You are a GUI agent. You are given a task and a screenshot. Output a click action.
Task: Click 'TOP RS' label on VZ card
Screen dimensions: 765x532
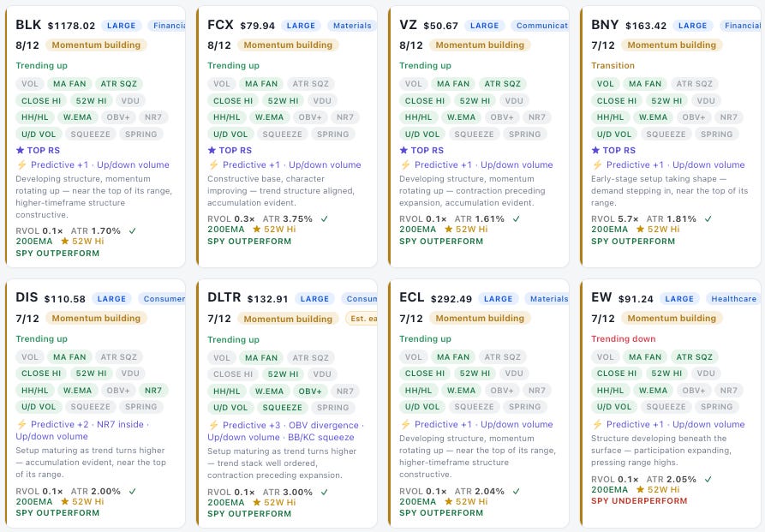427,150
